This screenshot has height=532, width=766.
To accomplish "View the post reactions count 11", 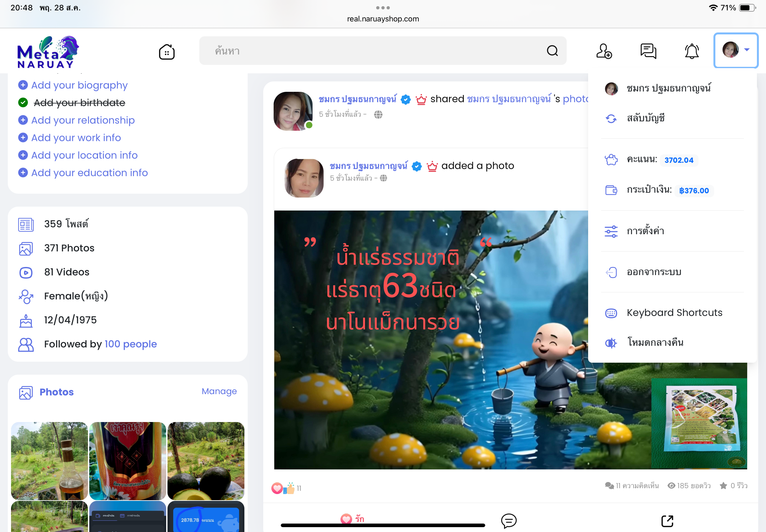I will [x=299, y=488].
